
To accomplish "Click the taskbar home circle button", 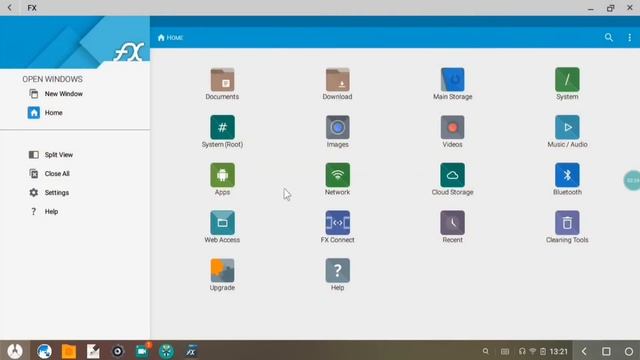I will pyautogui.click(x=629, y=351).
